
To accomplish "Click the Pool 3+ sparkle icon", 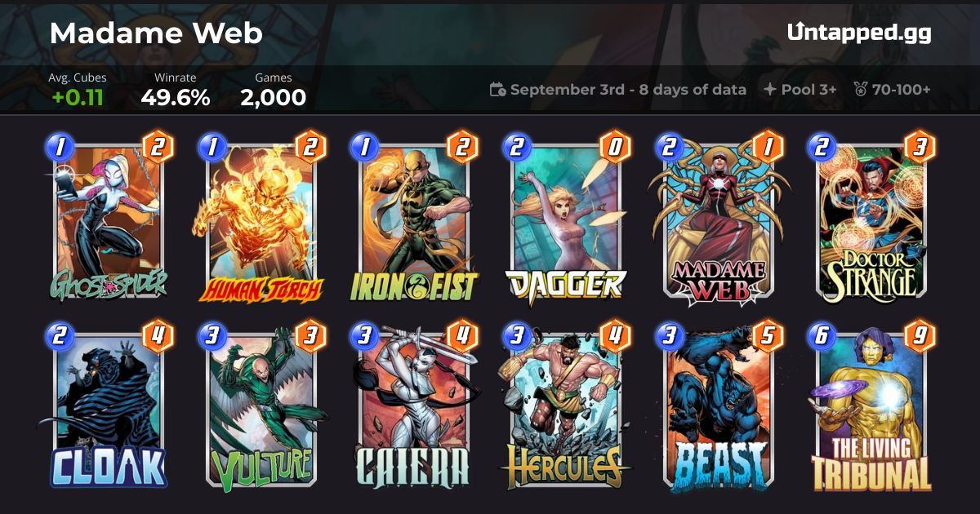I will click(769, 90).
